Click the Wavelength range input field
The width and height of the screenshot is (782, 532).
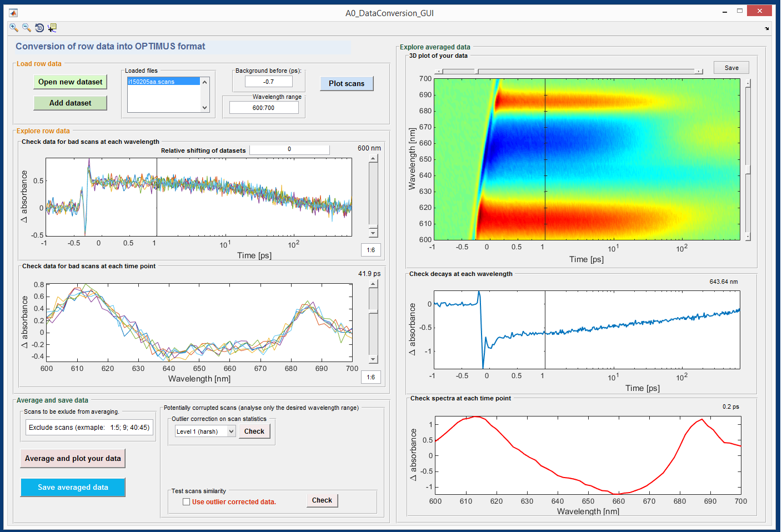pos(264,108)
